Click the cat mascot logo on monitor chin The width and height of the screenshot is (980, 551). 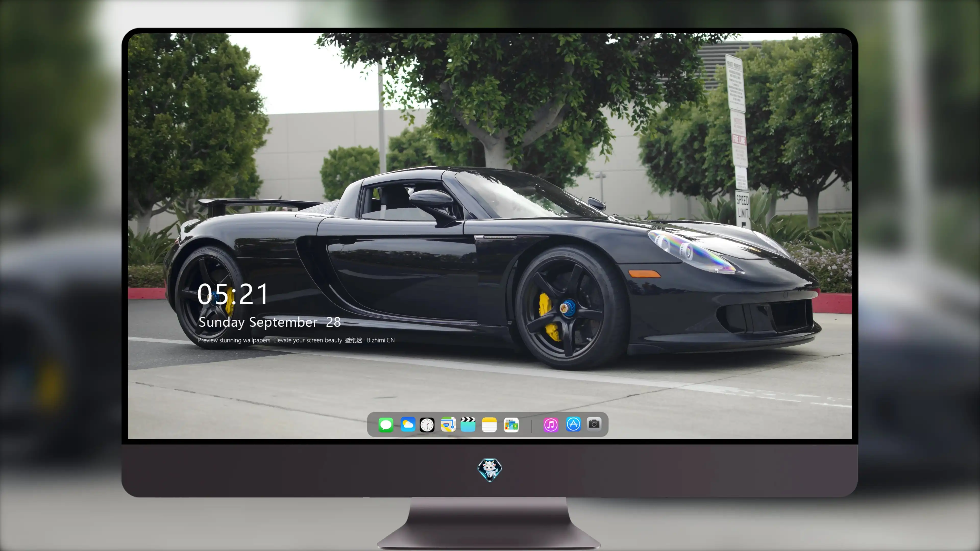(490, 470)
